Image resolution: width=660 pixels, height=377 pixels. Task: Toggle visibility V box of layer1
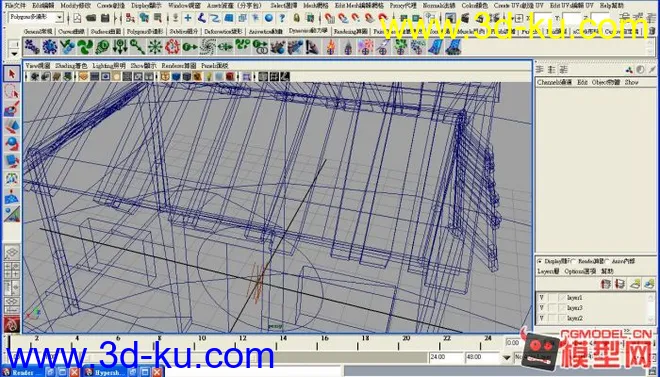click(x=541, y=297)
